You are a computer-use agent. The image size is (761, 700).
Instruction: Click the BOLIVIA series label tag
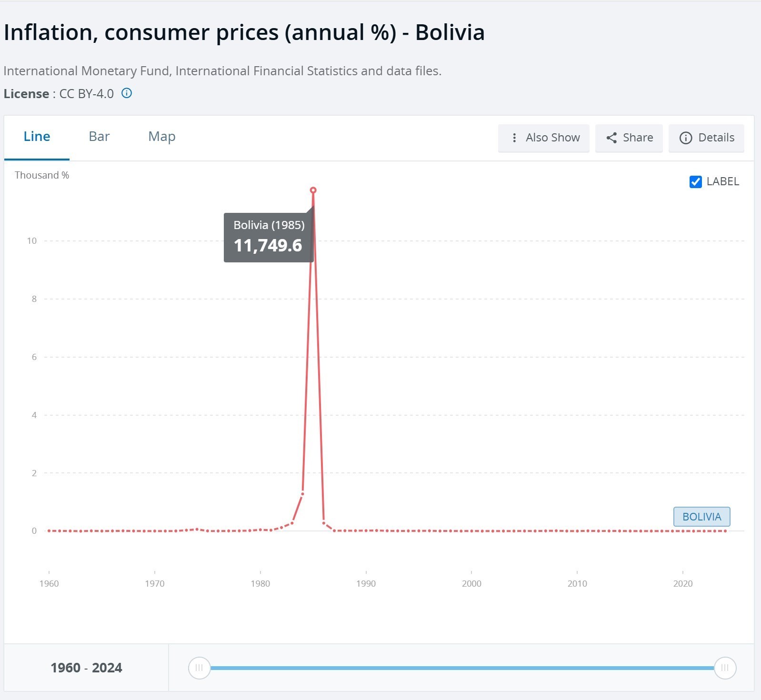pos(701,517)
